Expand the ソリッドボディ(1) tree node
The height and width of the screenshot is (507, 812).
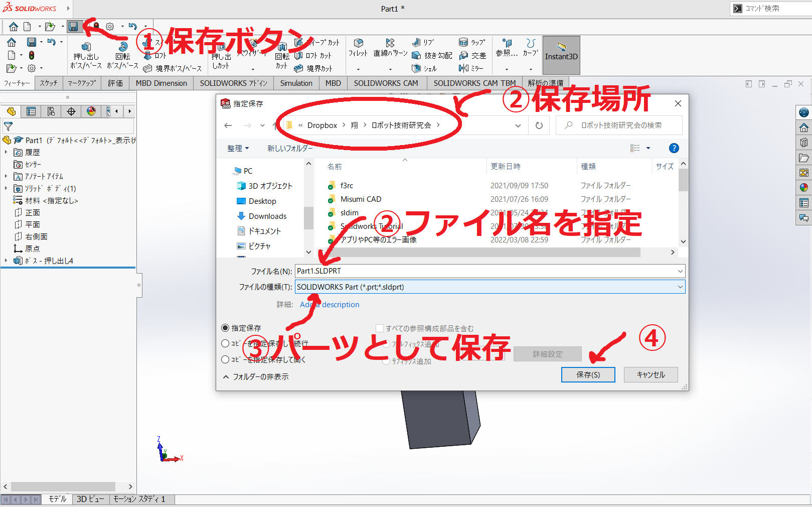[6, 188]
